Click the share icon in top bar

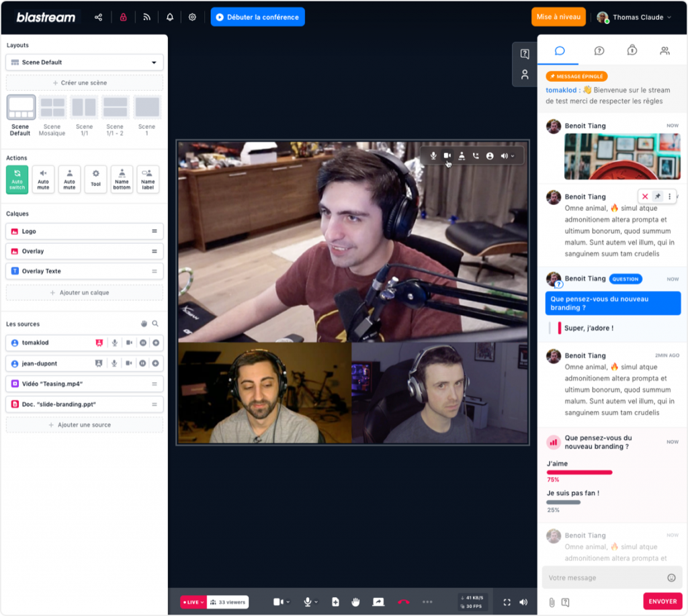tap(99, 17)
